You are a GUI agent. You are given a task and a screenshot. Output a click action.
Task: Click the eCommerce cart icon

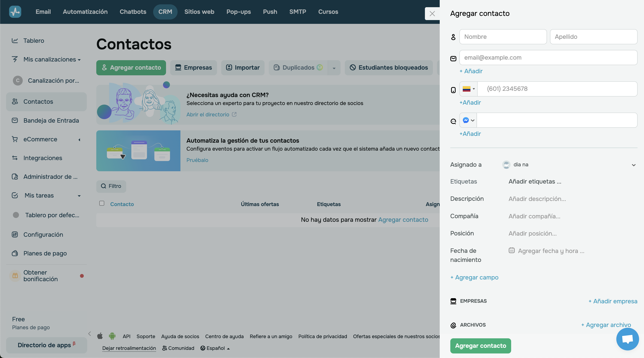(15, 139)
